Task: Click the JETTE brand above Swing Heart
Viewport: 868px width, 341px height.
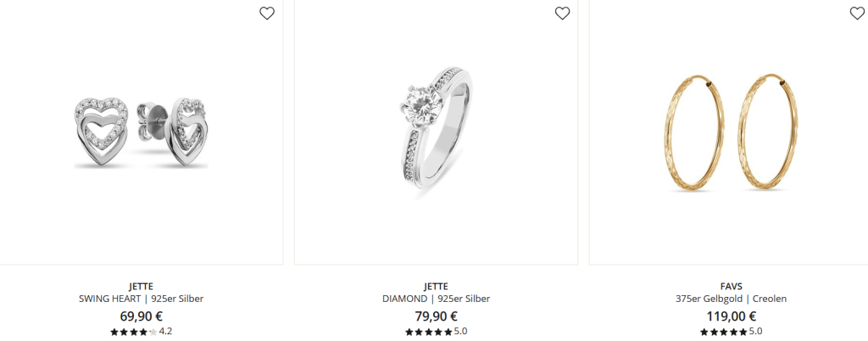Action: pos(142,287)
